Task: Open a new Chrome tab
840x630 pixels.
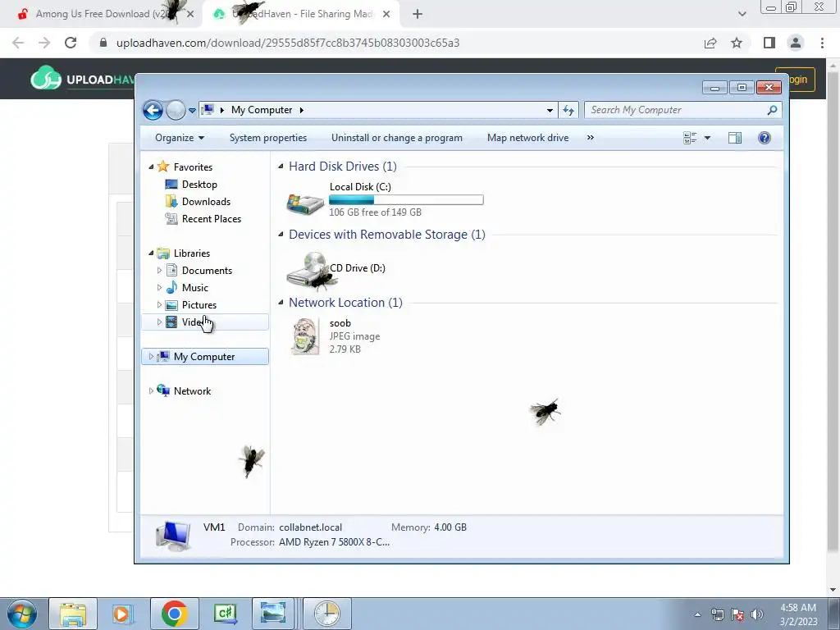Action: click(x=418, y=15)
